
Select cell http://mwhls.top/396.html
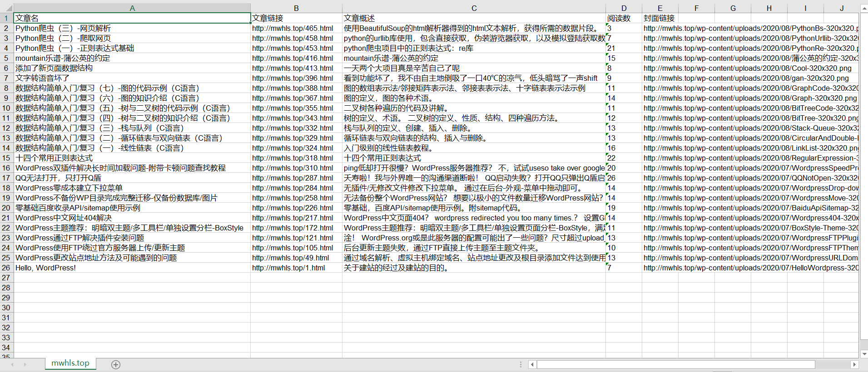[x=296, y=78]
